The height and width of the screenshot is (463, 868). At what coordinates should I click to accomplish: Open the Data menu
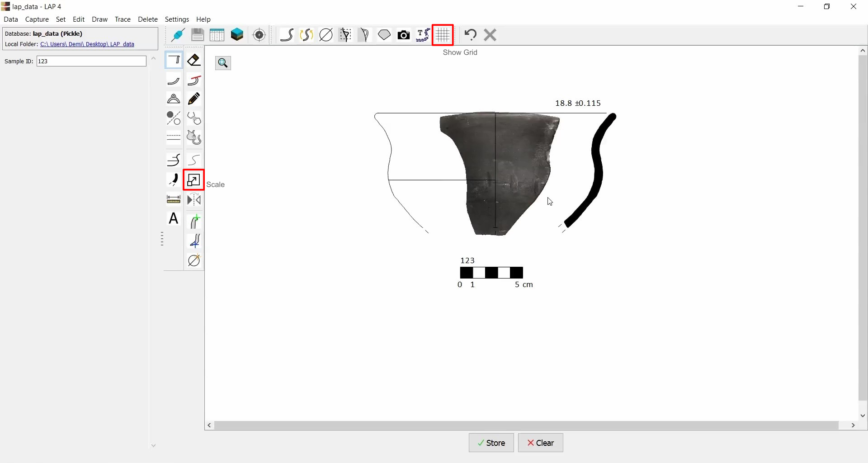pyautogui.click(x=11, y=19)
